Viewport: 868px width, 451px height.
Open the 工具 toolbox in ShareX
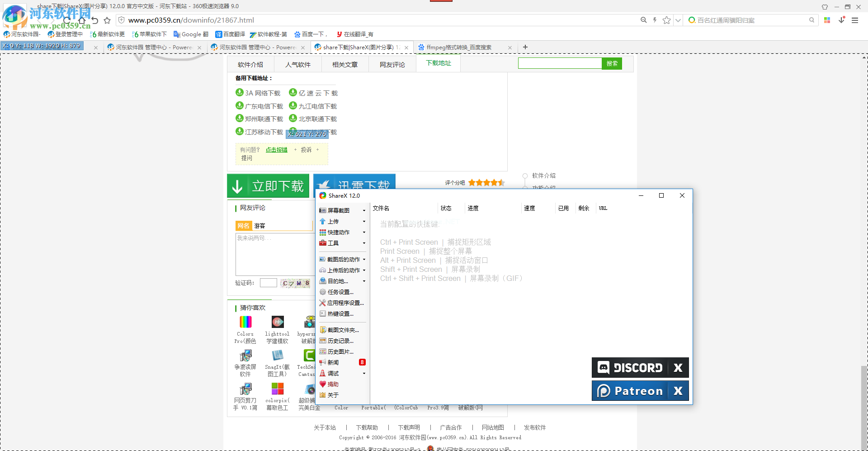[342, 243]
